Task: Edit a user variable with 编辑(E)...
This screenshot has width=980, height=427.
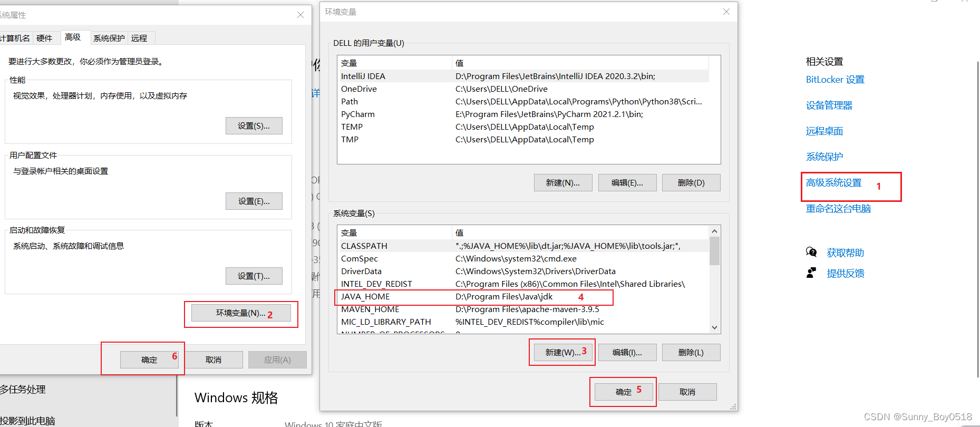Action: [x=627, y=182]
